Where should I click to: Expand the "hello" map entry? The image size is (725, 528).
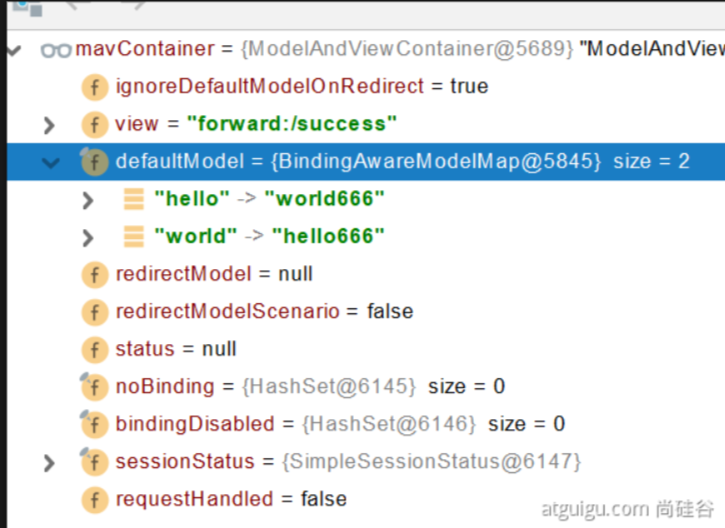[88, 200]
